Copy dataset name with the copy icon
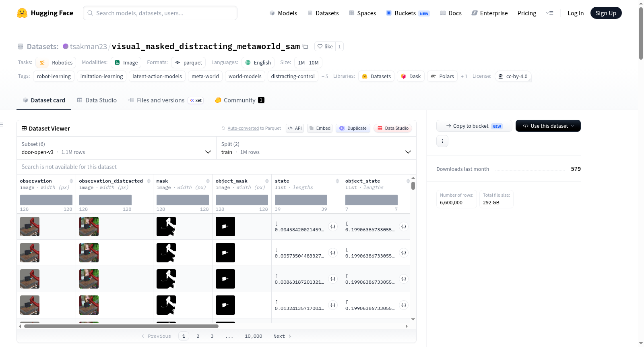Image resolution: width=644 pixels, height=347 pixels. [305, 46]
